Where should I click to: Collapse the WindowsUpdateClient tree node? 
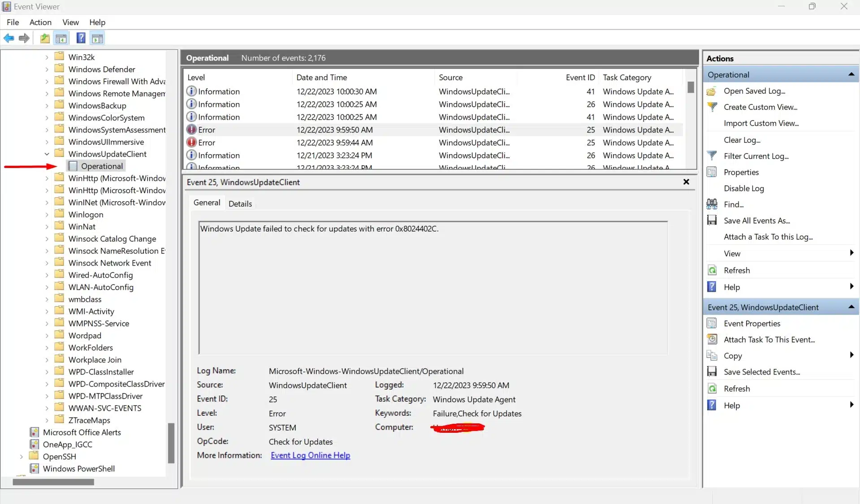47,153
